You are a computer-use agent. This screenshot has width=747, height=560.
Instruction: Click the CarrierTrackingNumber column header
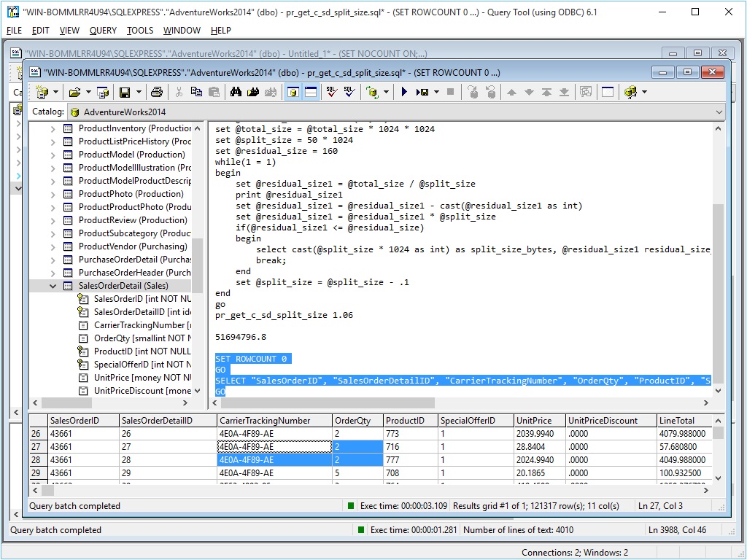[274, 421]
